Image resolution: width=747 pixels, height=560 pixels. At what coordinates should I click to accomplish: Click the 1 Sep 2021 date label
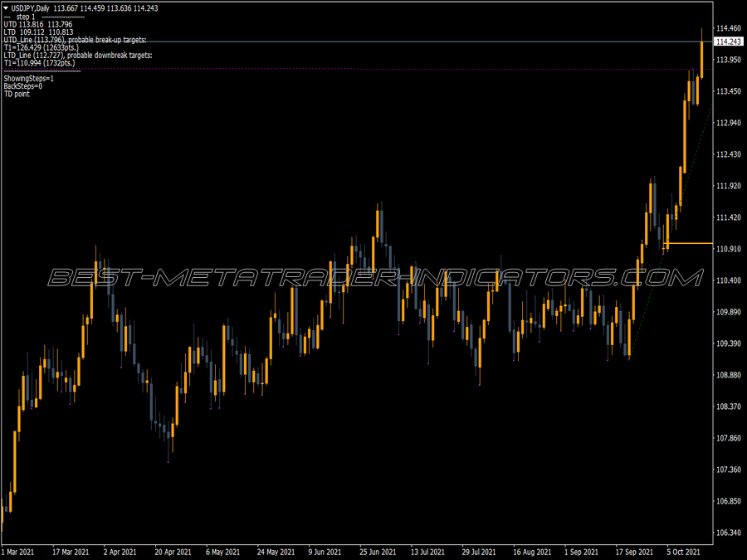(x=581, y=552)
